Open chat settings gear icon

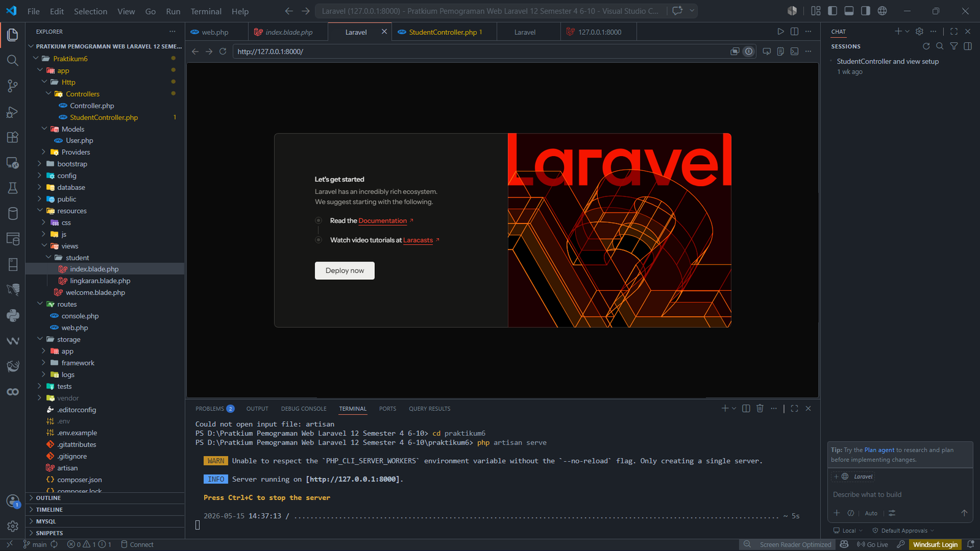[x=919, y=31]
